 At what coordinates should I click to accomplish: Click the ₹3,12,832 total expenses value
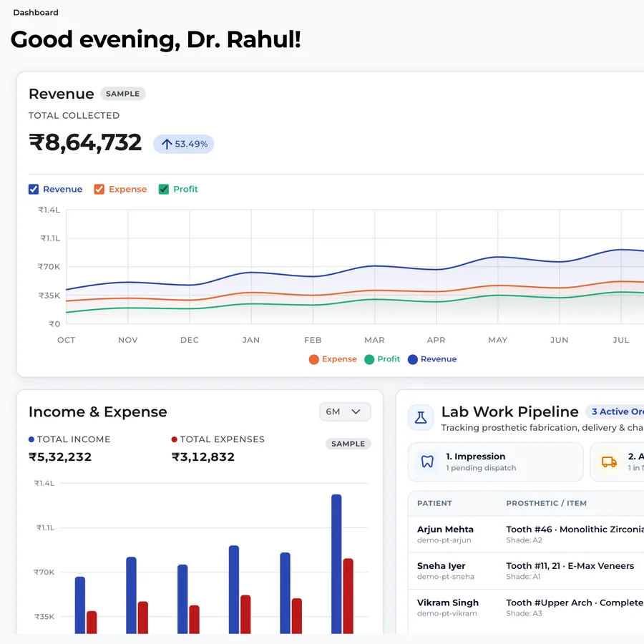tap(203, 457)
